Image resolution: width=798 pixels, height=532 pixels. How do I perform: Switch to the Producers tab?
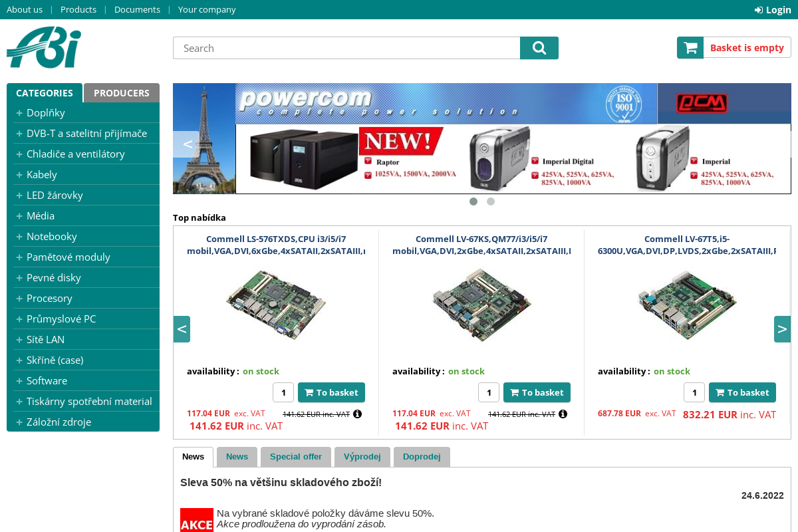click(121, 93)
